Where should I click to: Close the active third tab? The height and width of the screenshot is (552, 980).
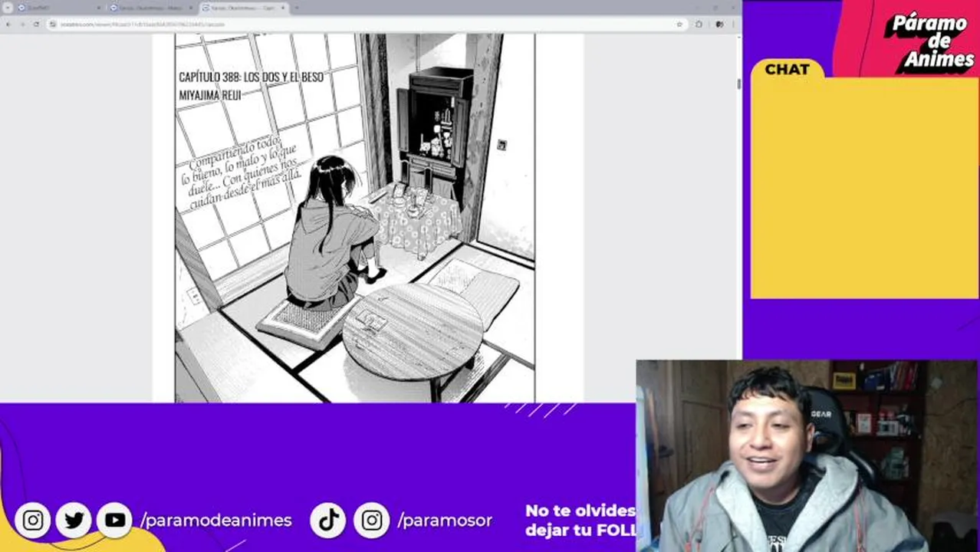pos(283,8)
